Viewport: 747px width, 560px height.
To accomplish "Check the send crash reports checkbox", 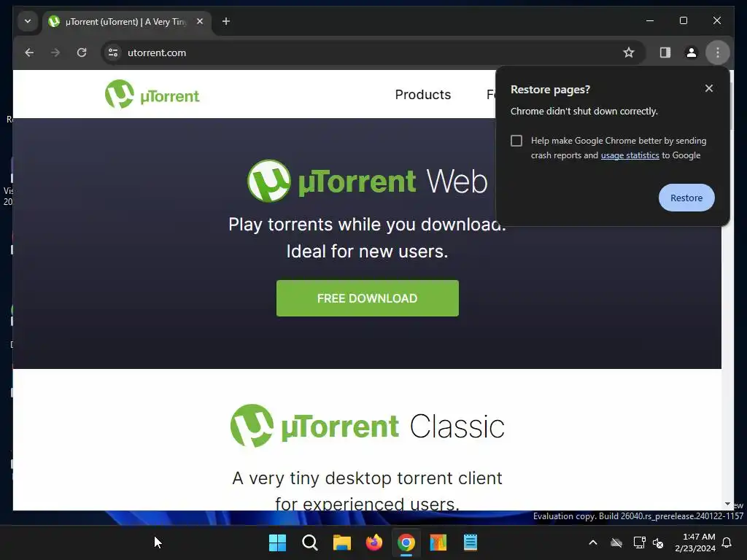I will [x=516, y=141].
